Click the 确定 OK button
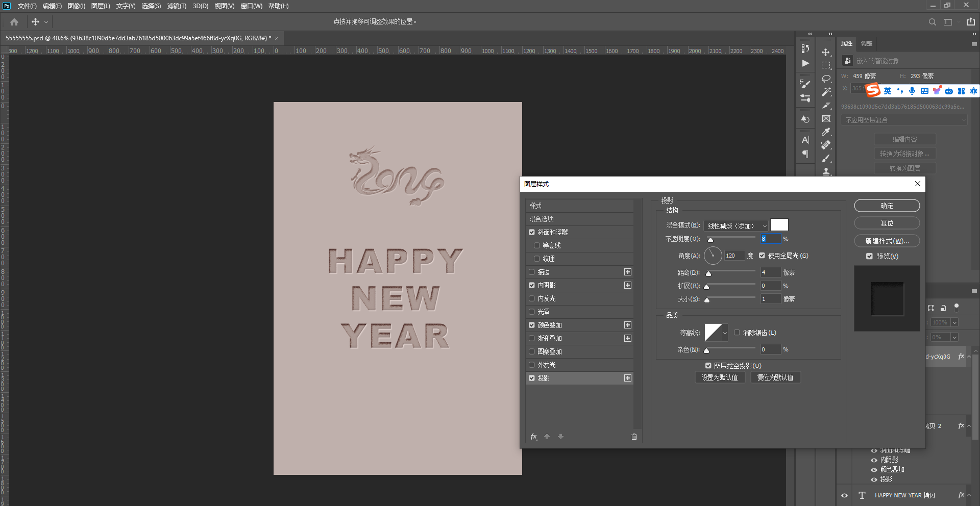This screenshot has height=506, width=980. [887, 206]
